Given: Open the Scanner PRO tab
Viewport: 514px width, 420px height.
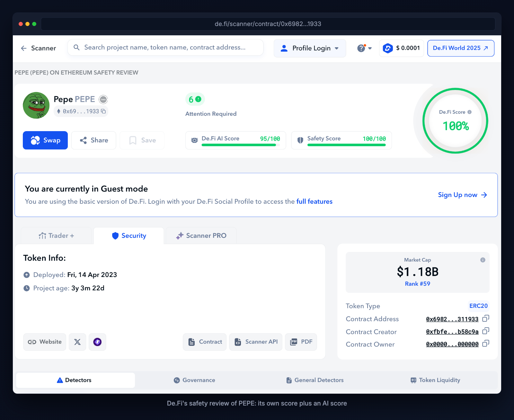Looking at the screenshot, I should click(x=201, y=236).
